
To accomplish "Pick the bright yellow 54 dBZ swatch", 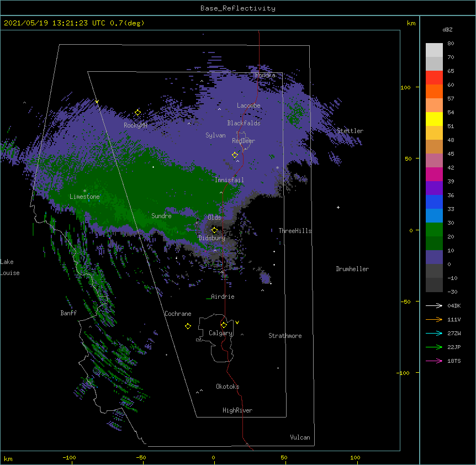I will tap(434, 119).
